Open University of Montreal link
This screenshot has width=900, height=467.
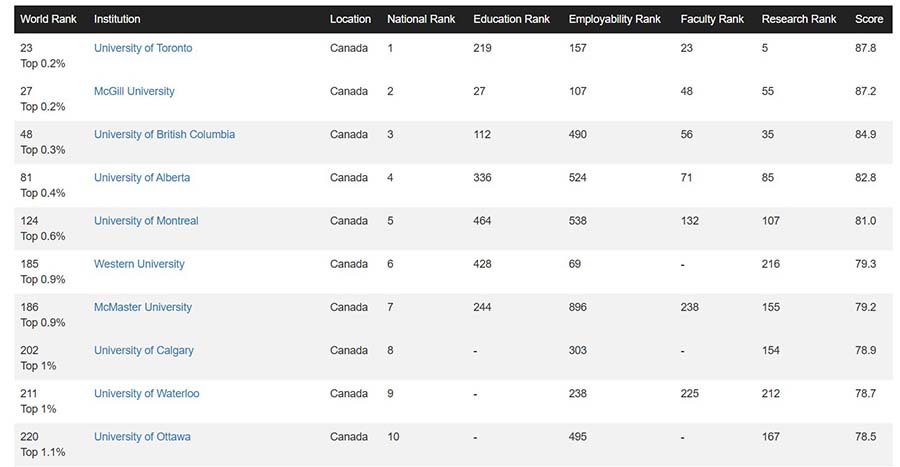(x=146, y=221)
